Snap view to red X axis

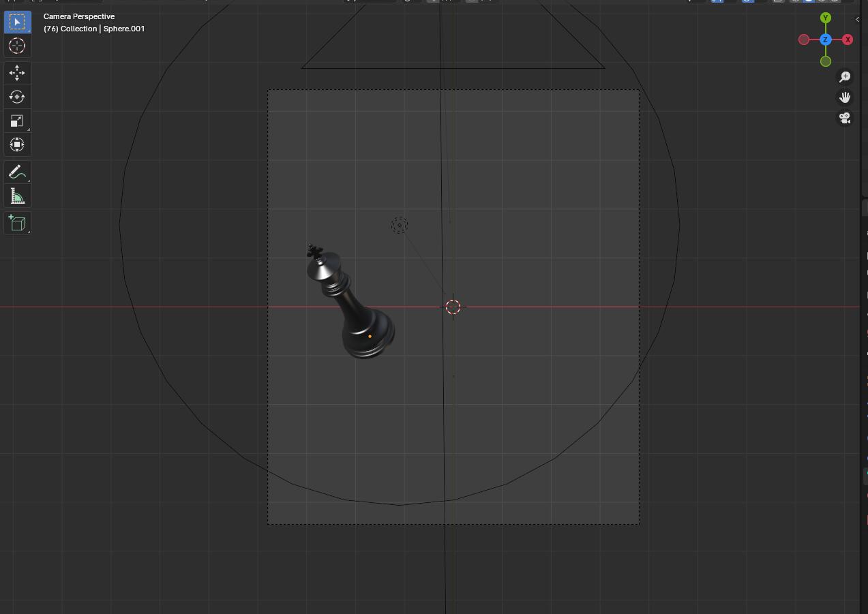point(848,40)
